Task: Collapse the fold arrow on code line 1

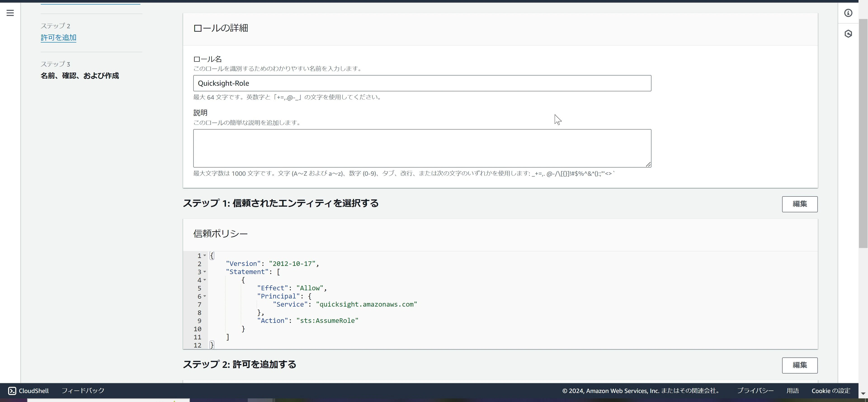Action: pos(205,255)
